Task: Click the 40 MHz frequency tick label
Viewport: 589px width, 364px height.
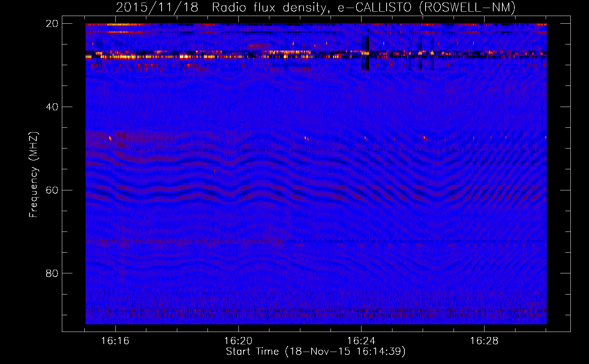Action: point(52,107)
